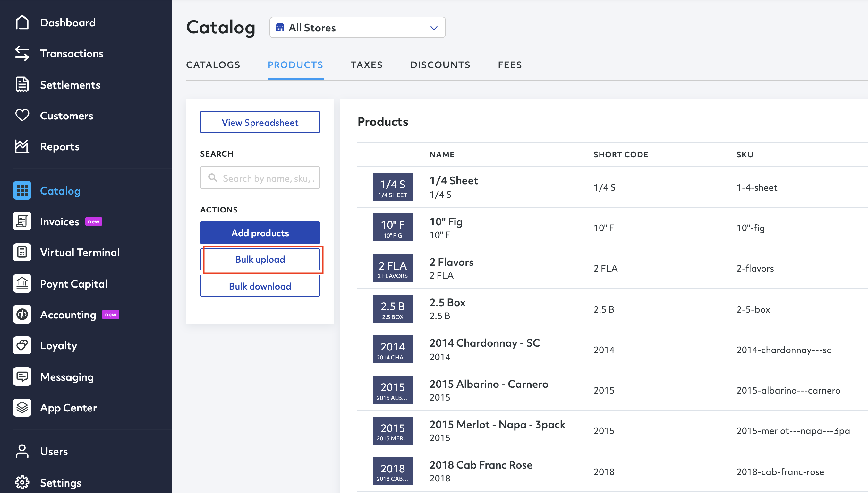Open the Taxes tab
The width and height of the screenshot is (868, 493).
click(x=367, y=65)
